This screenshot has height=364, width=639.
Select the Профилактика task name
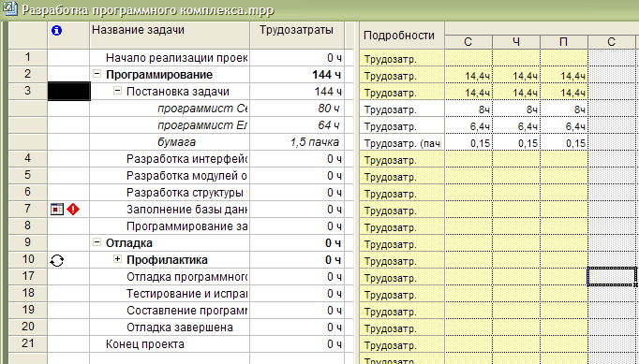pyautogui.click(x=167, y=260)
